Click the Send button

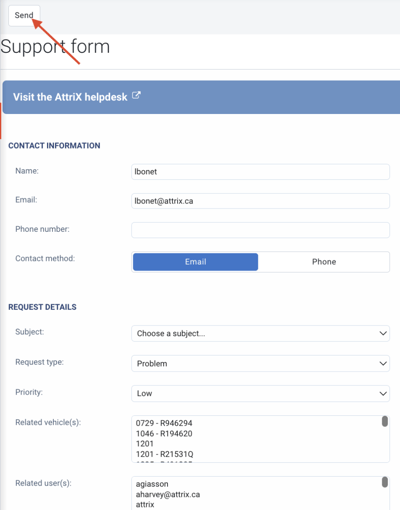(x=24, y=15)
